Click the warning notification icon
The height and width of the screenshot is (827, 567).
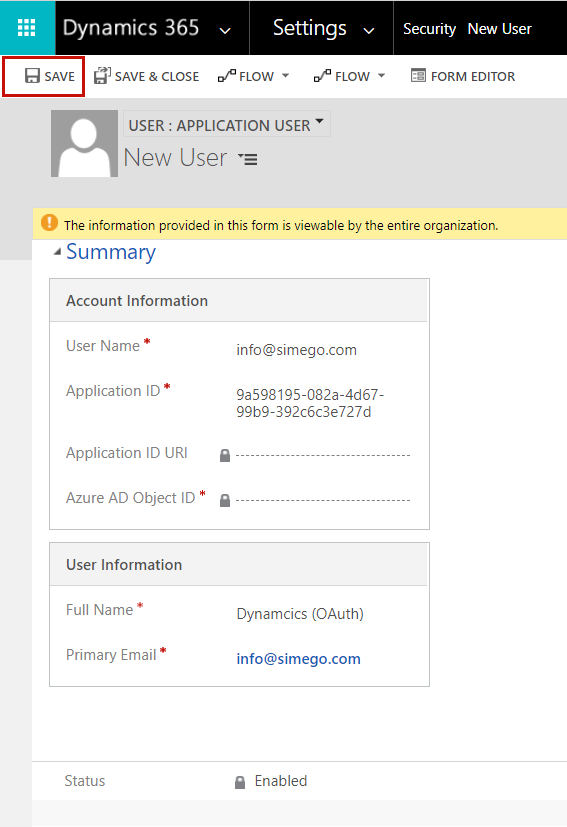(49, 223)
